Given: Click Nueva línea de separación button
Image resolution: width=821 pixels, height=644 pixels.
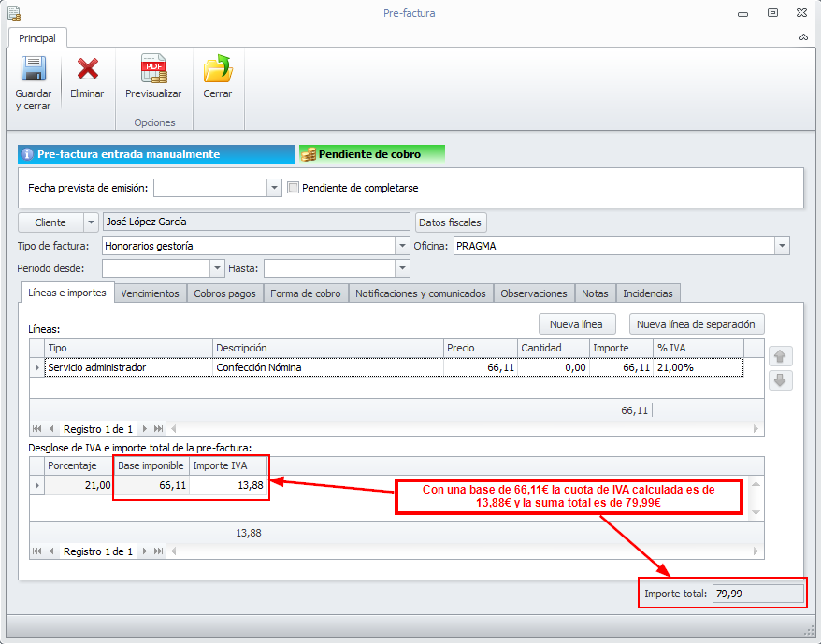Looking at the screenshot, I should coord(697,324).
